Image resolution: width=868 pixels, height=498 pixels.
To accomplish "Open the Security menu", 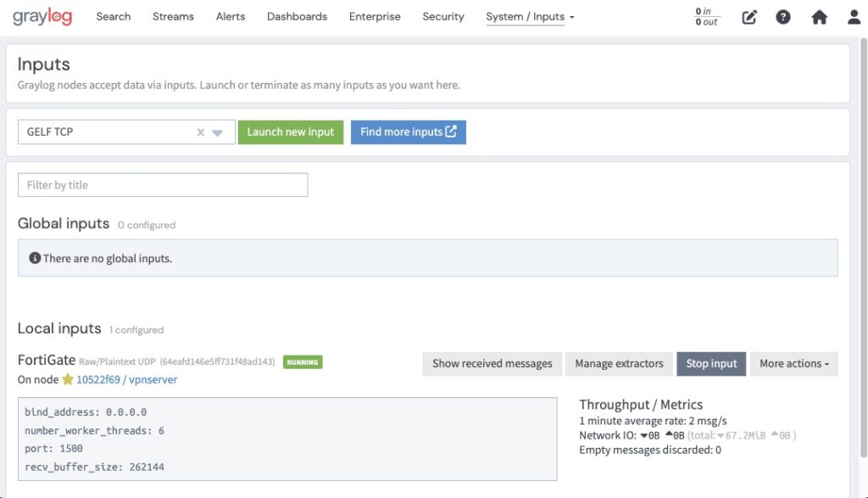I will coord(442,17).
